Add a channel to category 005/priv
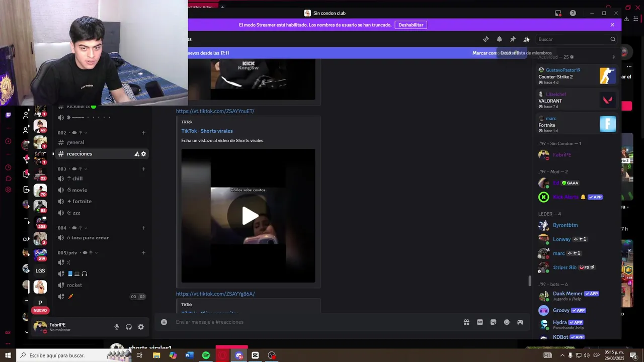The height and width of the screenshot is (362, 644). (143, 253)
